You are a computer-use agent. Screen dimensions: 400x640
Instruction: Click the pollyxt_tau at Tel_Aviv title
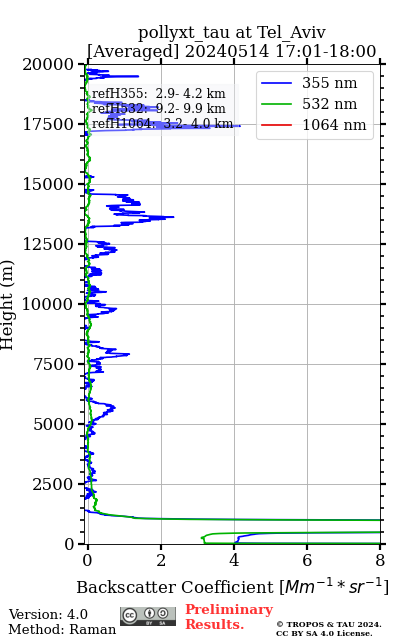tap(232, 33)
